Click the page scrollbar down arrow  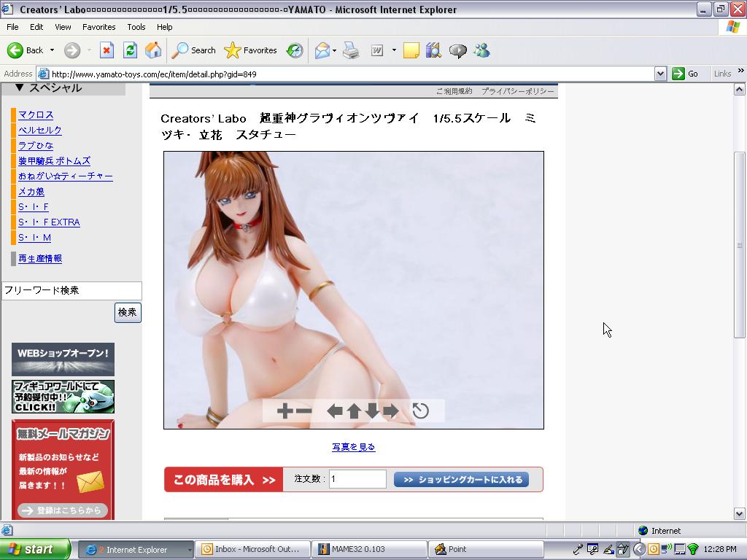click(x=740, y=514)
